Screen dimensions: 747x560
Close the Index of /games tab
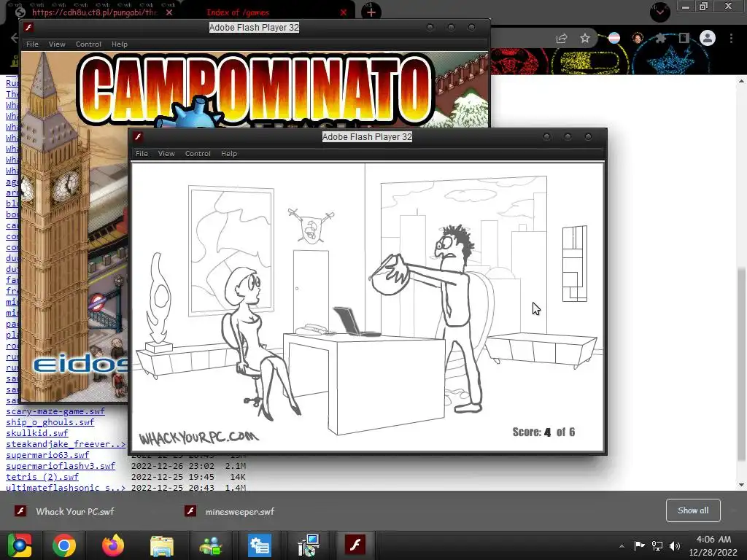[x=344, y=12]
